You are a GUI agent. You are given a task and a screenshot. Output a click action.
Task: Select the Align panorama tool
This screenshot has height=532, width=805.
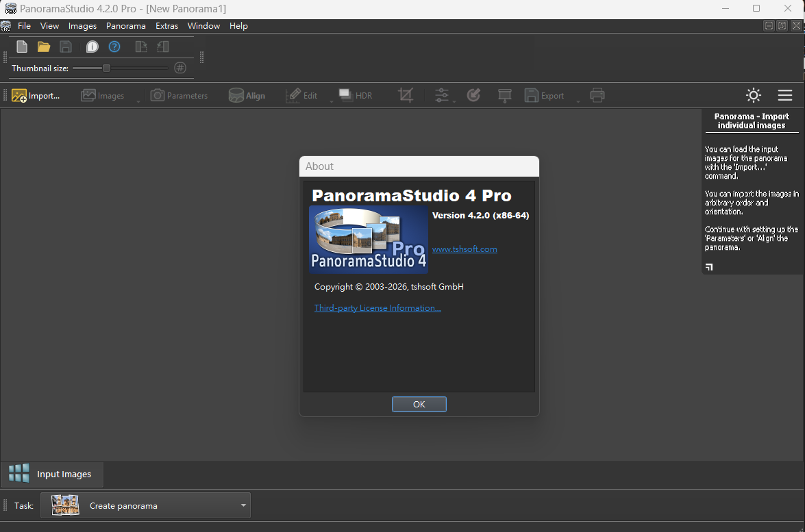[247, 95]
